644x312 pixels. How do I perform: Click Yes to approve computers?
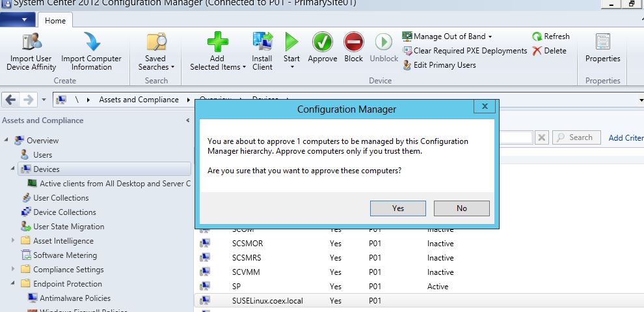[x=398, y=208]
